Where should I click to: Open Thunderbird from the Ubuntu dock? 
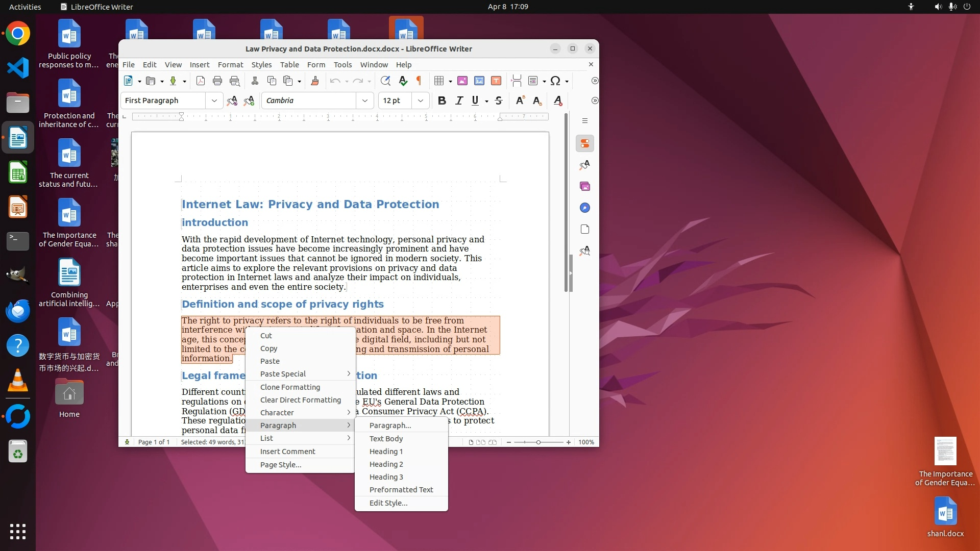18,310
